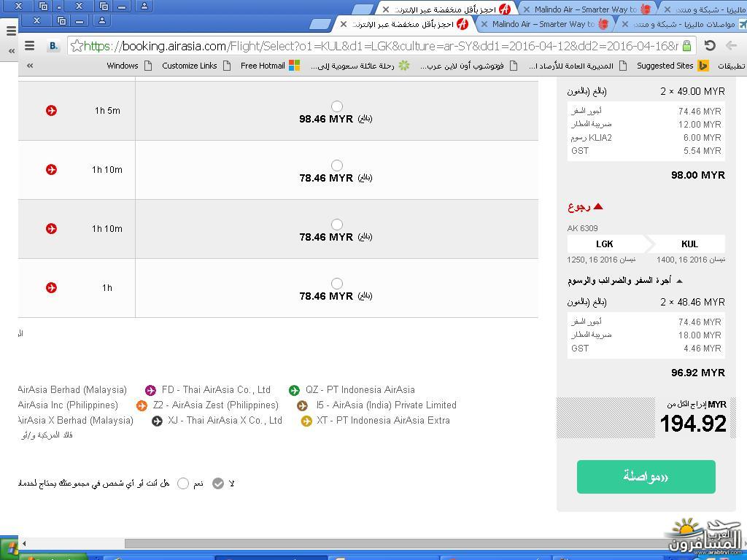Click the green padlock security icon
Screen dimensions: 747x560
[x=686, y=46]
